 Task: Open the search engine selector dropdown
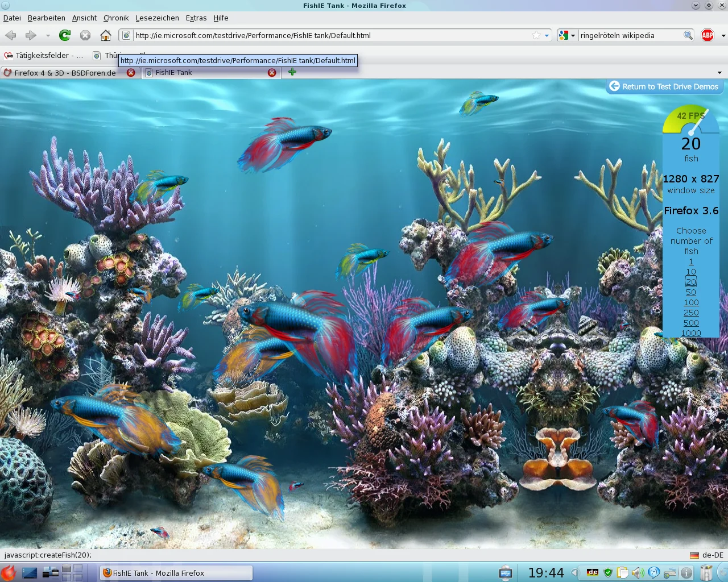573,35
